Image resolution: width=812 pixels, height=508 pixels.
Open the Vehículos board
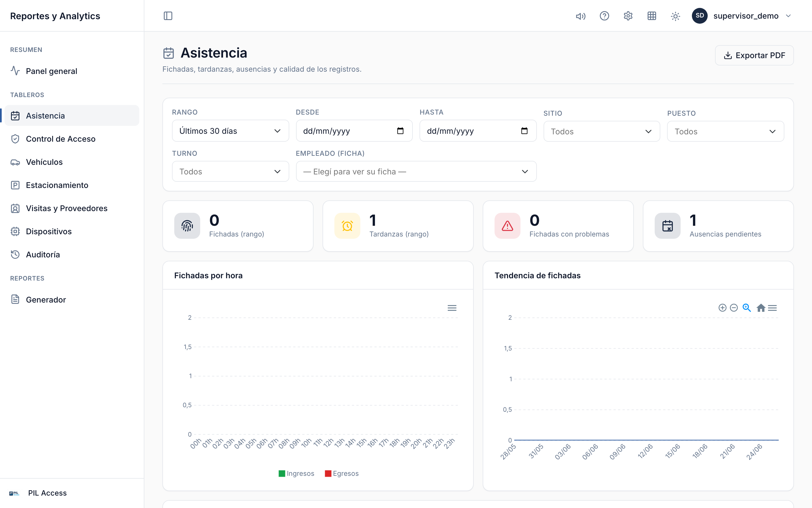point(72,162)
